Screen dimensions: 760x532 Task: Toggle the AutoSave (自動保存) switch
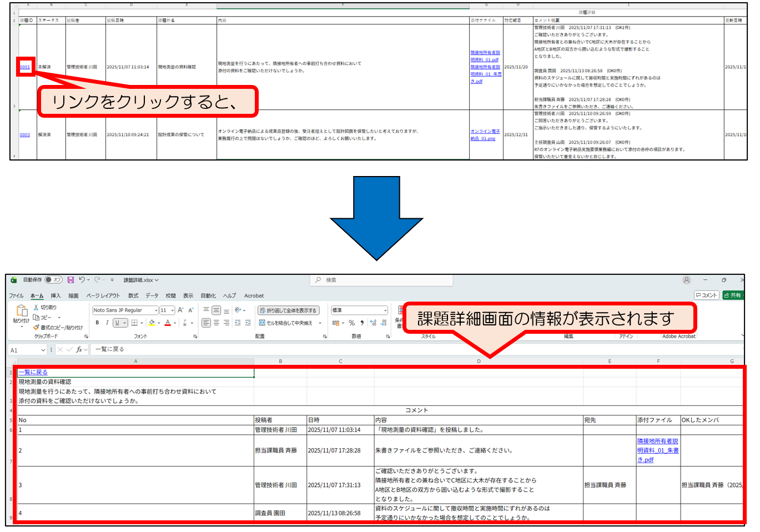54,280
